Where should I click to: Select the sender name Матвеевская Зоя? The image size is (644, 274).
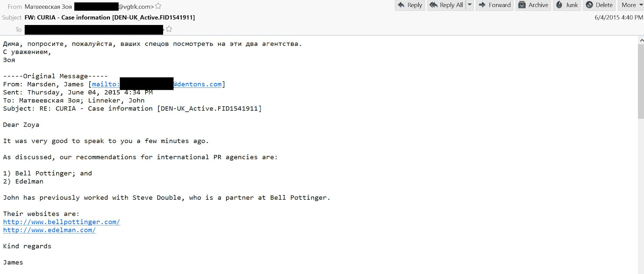48,6
